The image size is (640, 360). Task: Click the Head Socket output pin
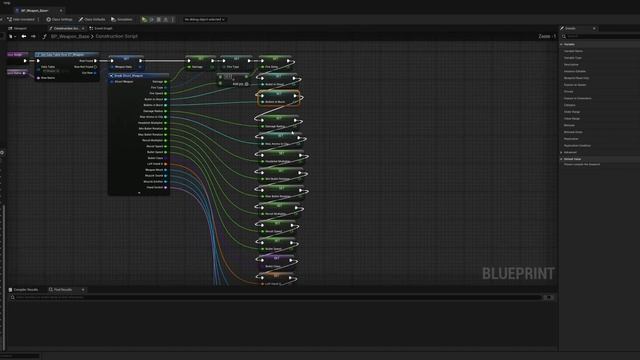pos(165,187)
